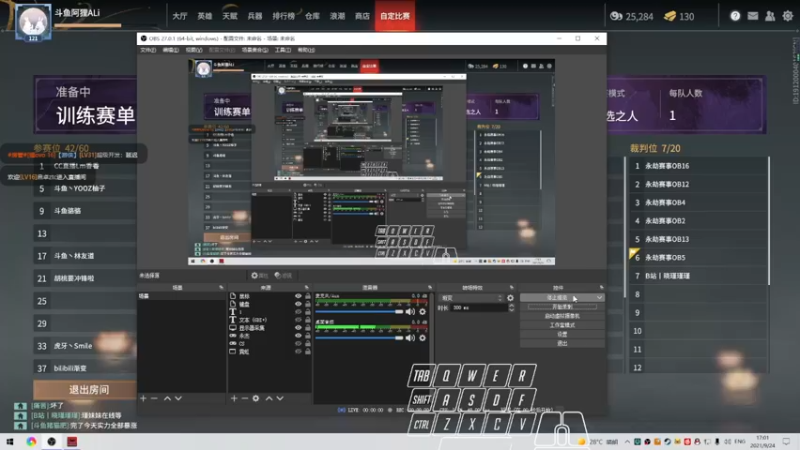Toggle the lock on the 文本 (GDI+) source

tap(308, 320)
